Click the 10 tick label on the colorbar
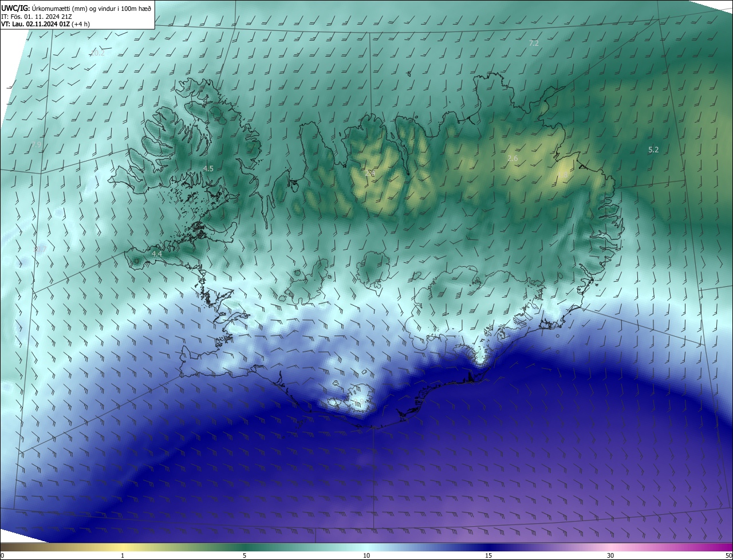 pyautogui.click(x=366, y=555)
